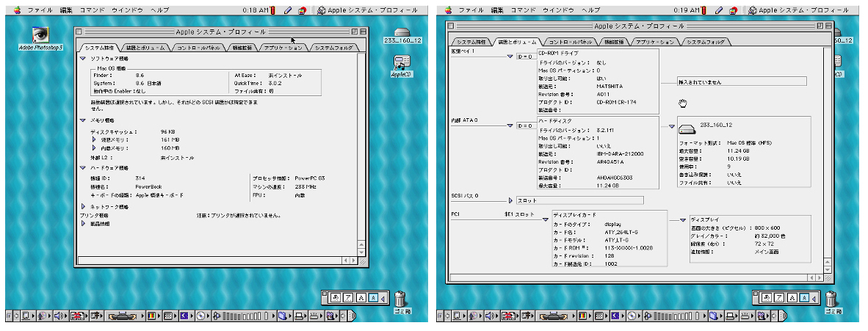Click the 挿入されていません field

(x=741, y=81)
